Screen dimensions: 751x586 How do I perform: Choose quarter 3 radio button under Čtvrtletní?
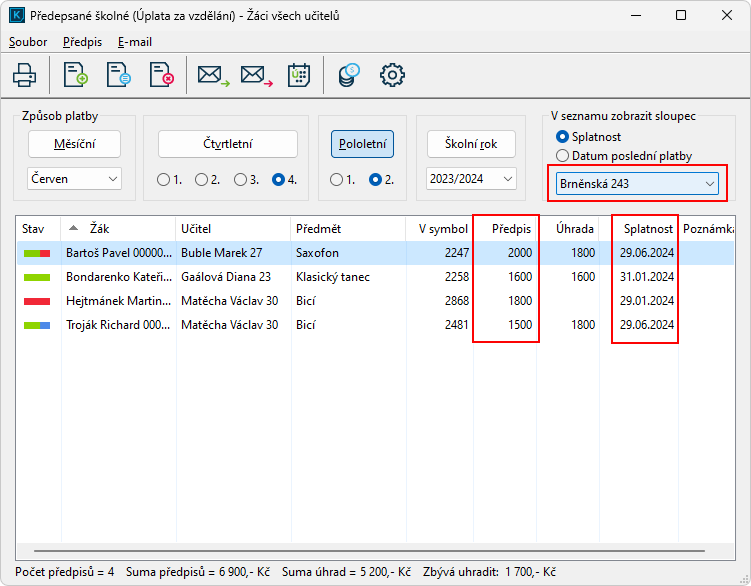(x=241, y=180)
